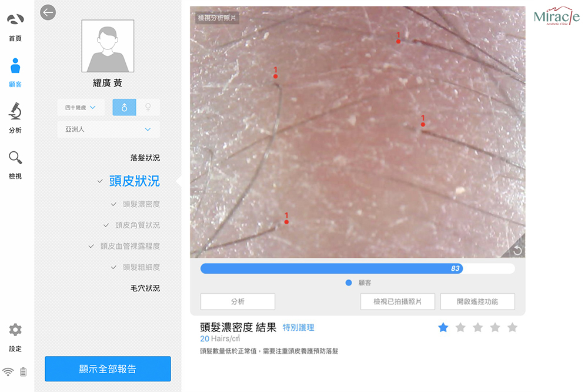
Task: Set rating to five stars
Action: pyautogui.click(x=512, y=327)
